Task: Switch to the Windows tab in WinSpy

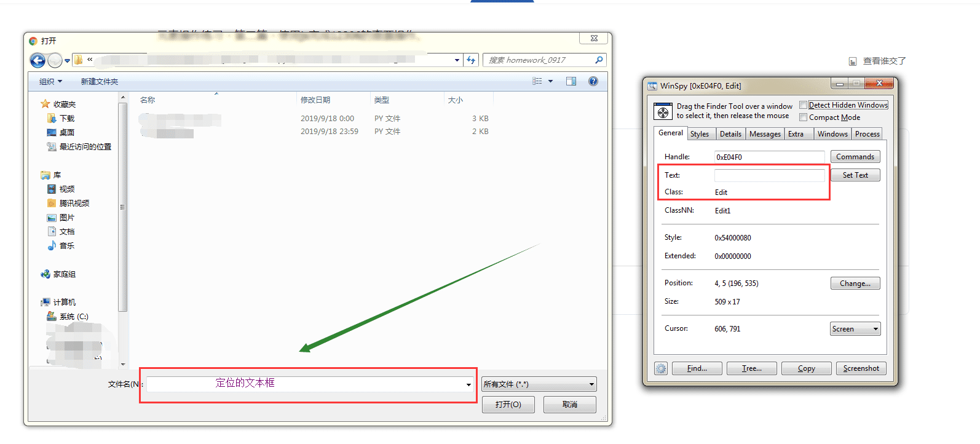Action: 833,134
